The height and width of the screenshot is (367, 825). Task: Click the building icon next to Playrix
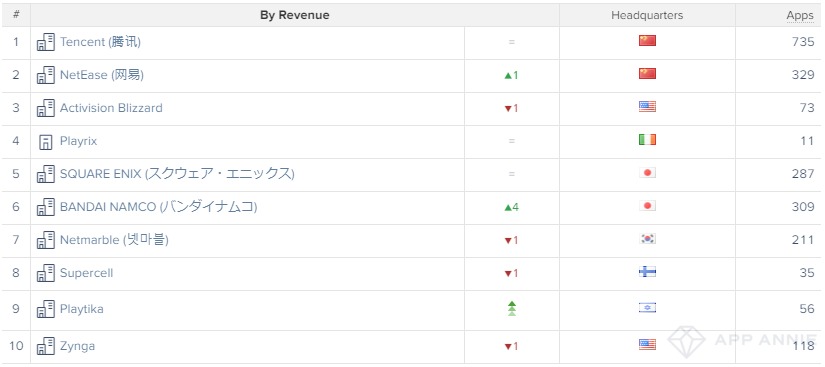tap(46, 141)
